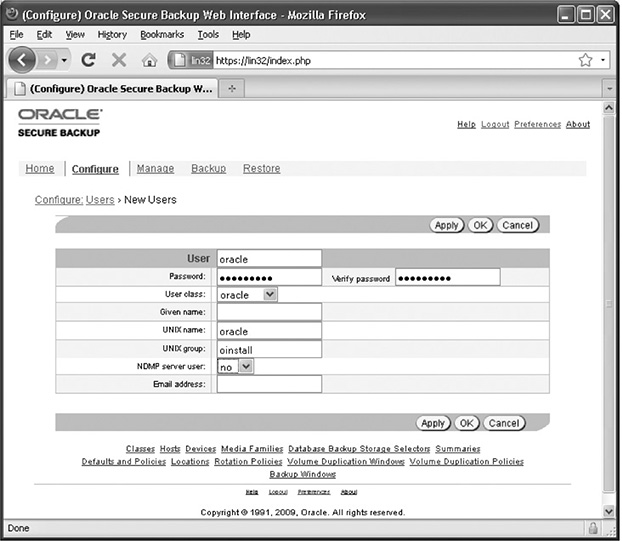Screen dimensions: 622x541
Task: Click the scroll up arrow of page scrollbar
Action: click(609, 107)
